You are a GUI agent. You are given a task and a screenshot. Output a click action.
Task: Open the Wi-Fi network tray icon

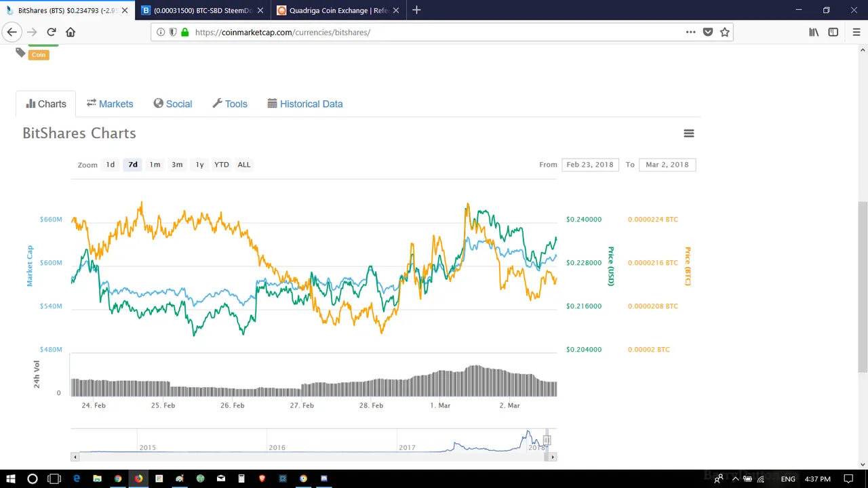coord(762,479)
